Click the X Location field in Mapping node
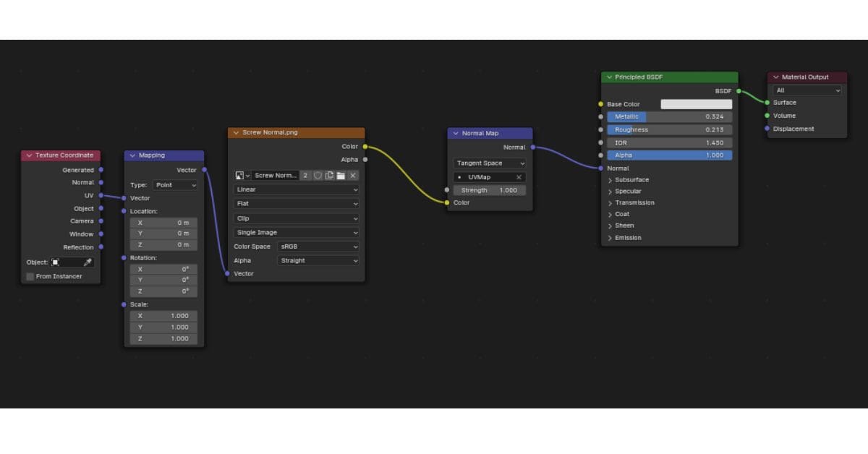Viewport: 868px width, 454px height. [163, 222]
